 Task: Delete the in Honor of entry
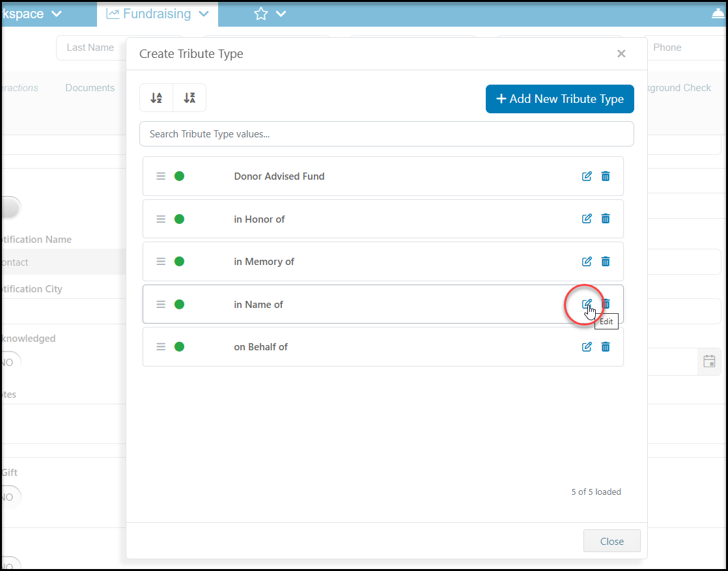606,219
